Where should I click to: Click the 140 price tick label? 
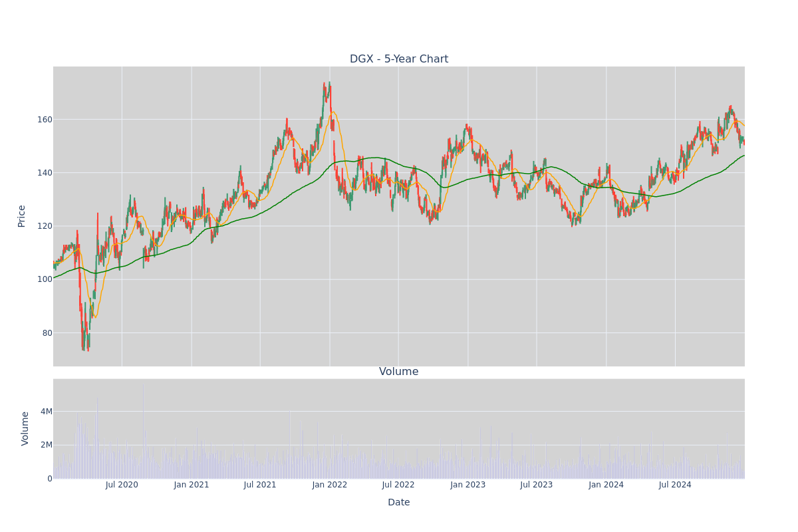coord(45,173)
